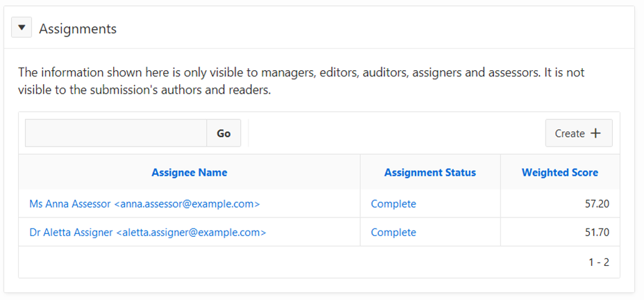Click blank footer area left of pagination
Screen dimensions: 644x300
[278, 262]
